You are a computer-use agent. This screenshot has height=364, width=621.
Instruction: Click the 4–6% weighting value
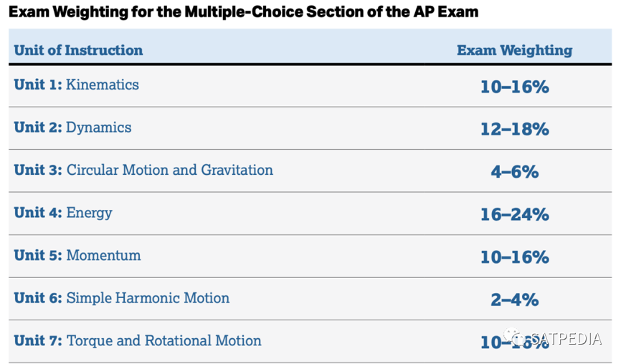point(514,172)
